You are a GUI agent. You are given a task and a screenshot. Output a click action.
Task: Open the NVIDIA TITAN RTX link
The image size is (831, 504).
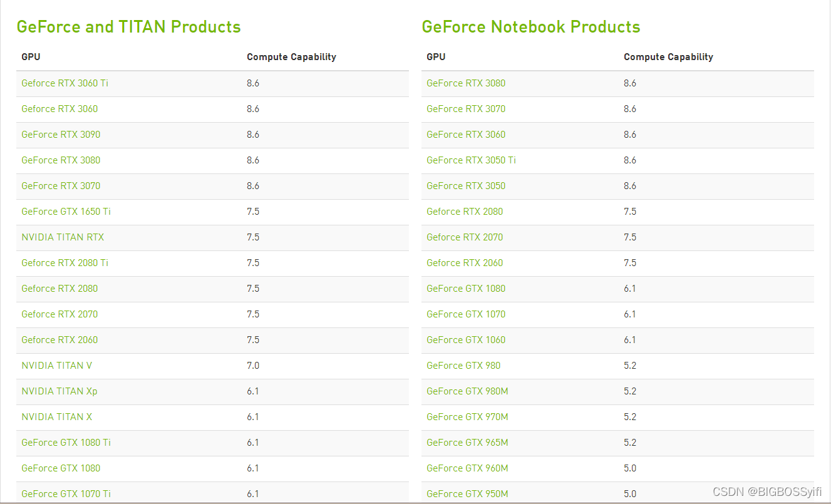click(63, 237)
